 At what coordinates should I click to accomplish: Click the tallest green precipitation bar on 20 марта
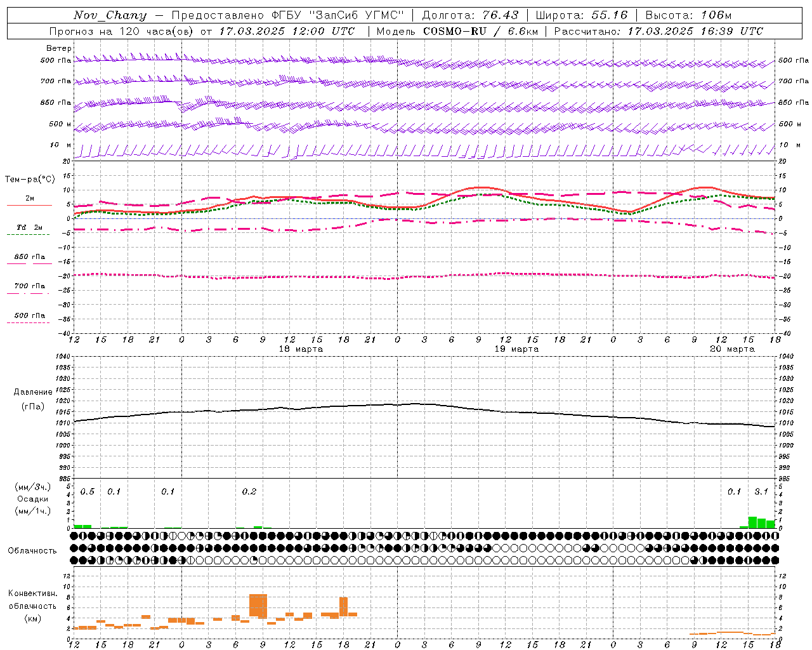(752, 522)
